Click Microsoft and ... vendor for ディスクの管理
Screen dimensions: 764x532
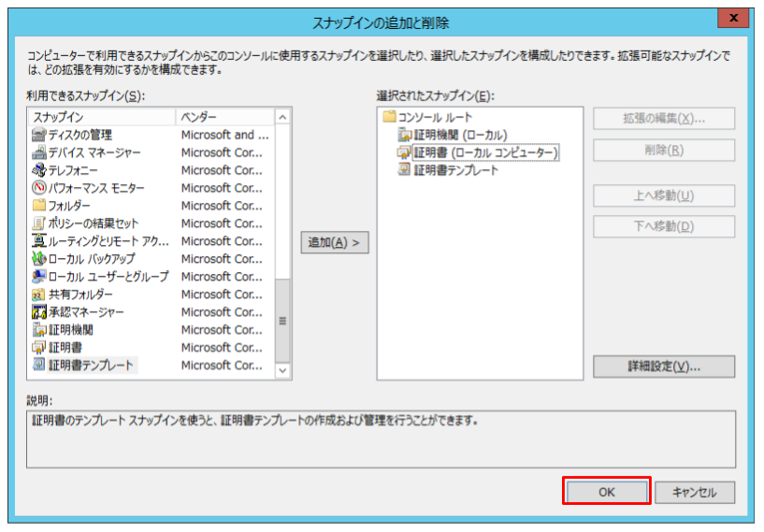[224, 135]
